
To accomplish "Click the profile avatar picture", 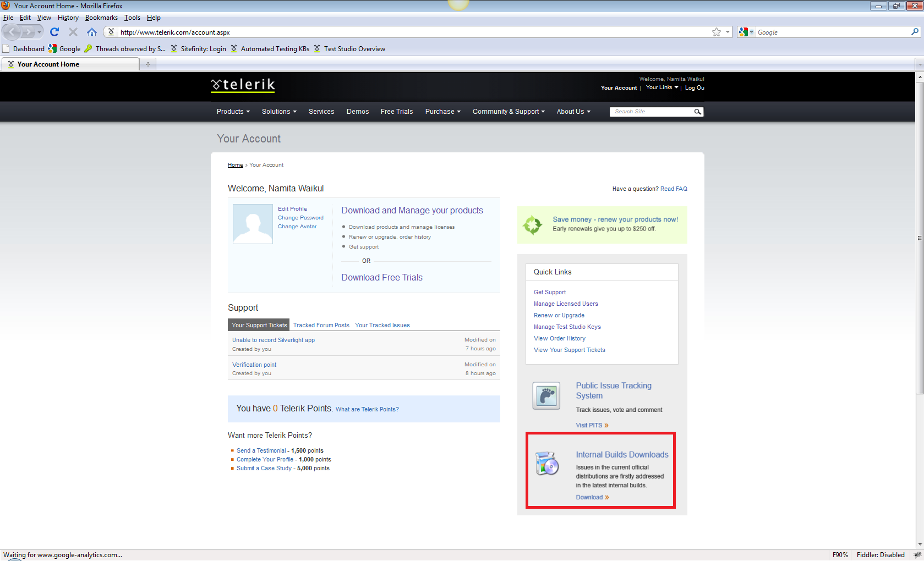I will pos(253,224).
